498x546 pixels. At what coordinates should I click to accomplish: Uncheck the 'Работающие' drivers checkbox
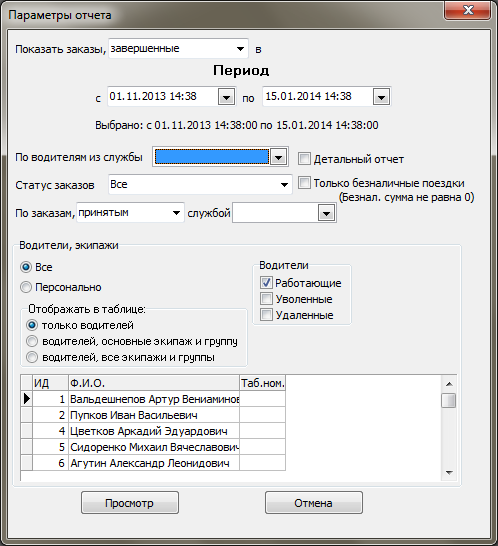click(266, 283)
